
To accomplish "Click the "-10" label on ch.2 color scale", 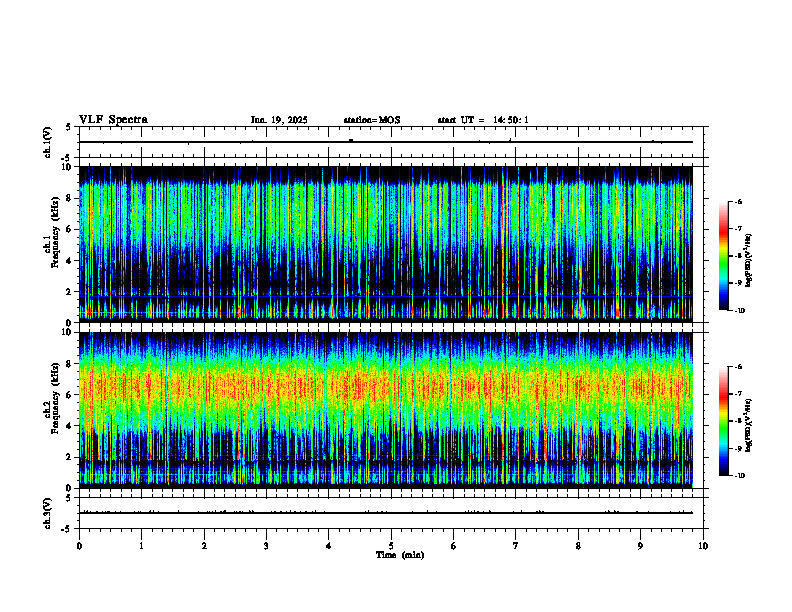I will pos(740,476).
